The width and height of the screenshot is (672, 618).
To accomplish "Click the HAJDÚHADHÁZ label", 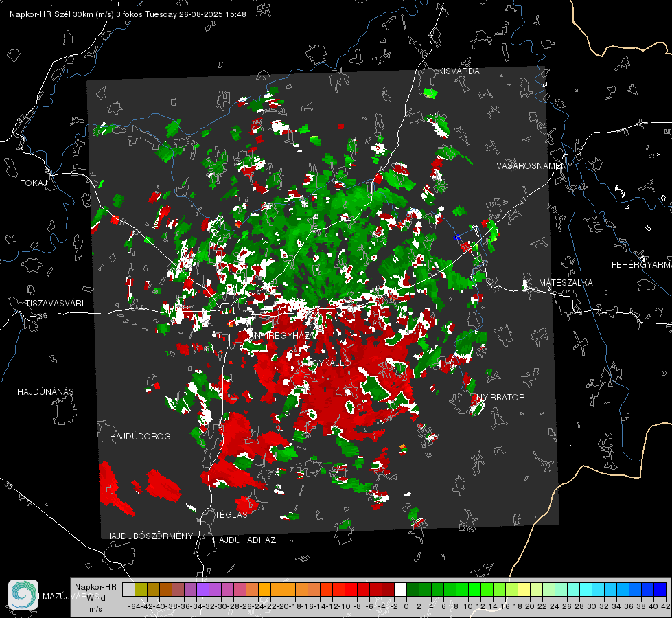I will click(x=244, y=540).
